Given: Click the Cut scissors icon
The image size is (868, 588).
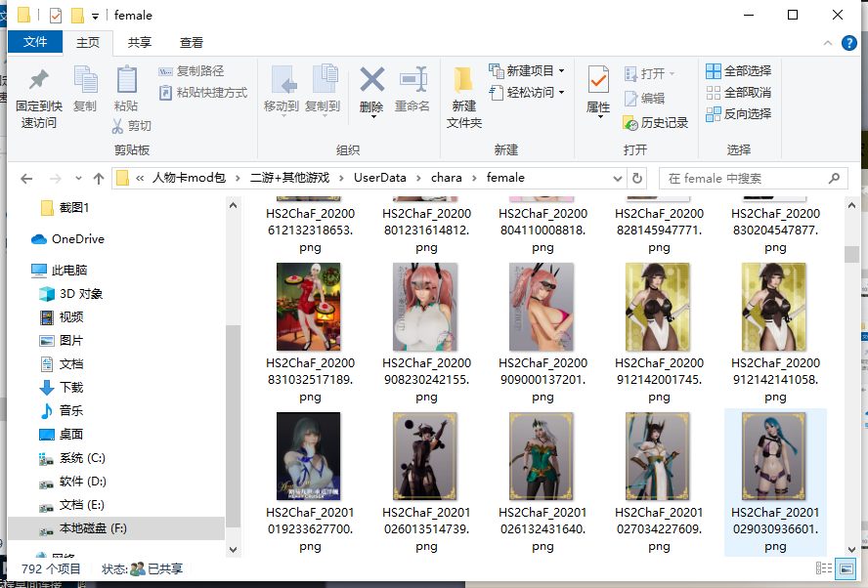Looking at the screenshot, I should [117, 126].
